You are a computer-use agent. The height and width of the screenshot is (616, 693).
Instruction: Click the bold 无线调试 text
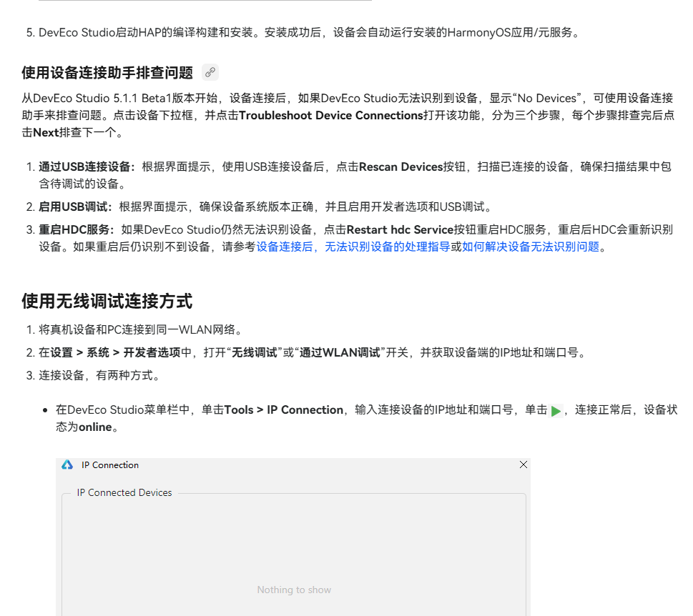point(254,353)
